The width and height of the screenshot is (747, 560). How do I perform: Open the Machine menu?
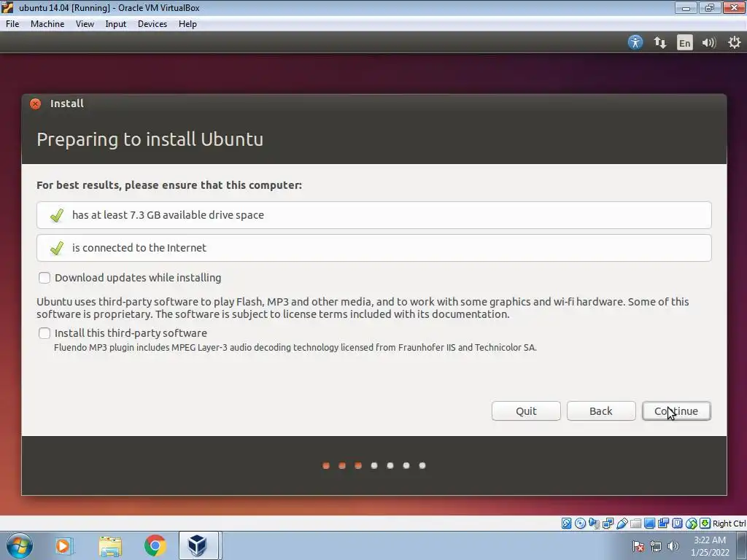[x=47, y=24]
